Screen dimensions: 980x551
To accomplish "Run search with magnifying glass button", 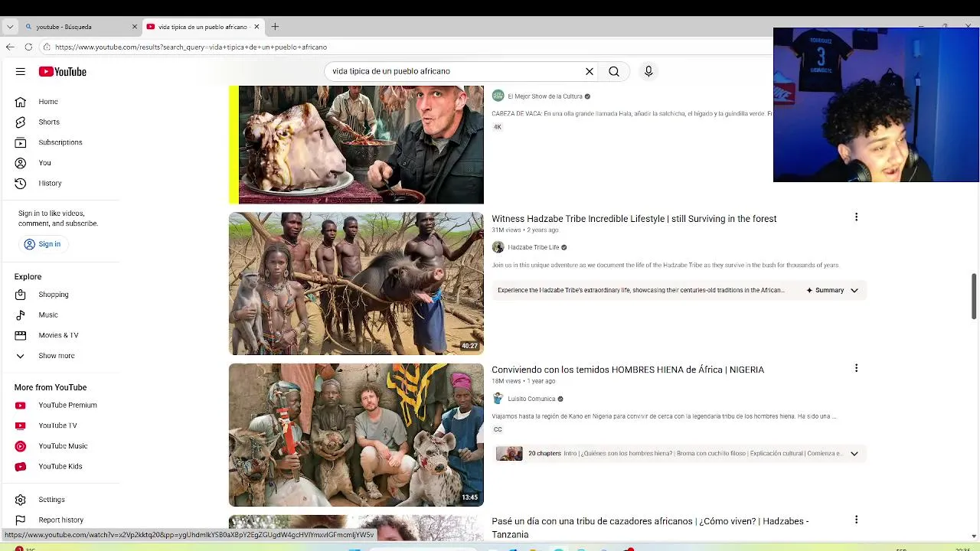I will click(x=614, y=71).
